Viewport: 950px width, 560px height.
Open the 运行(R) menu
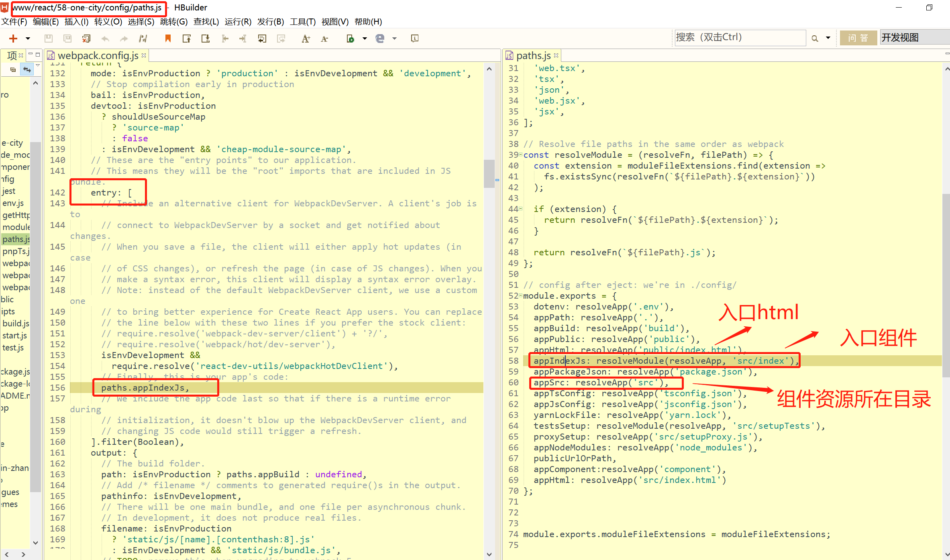click(x=238, y=22)
